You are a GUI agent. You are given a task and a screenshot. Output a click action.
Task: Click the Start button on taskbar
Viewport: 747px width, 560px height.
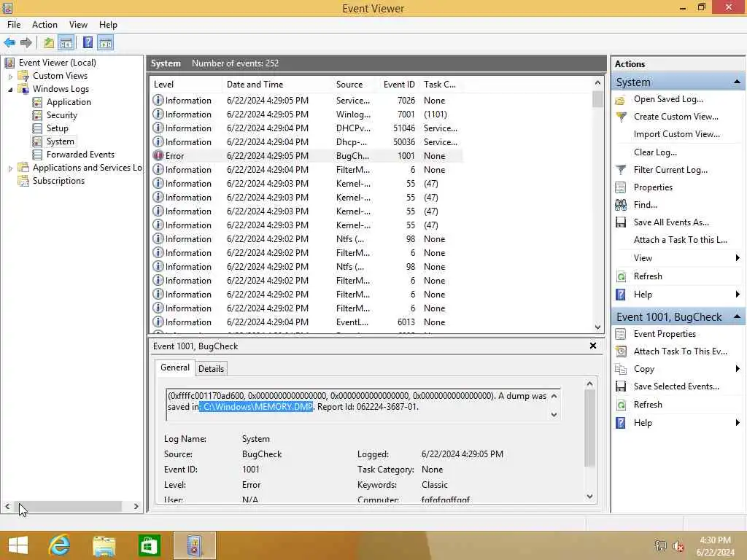click(x=18, y=545)
